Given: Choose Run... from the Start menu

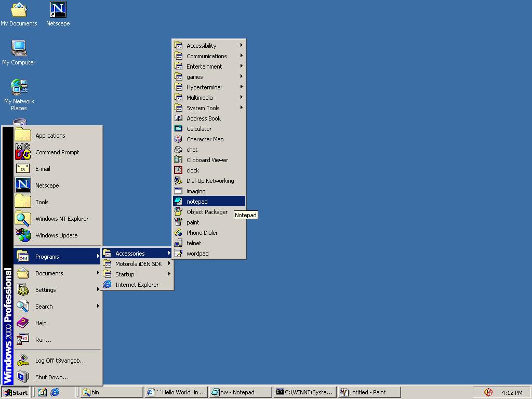Looking at the screenshot, I should [x=58, y=340].
